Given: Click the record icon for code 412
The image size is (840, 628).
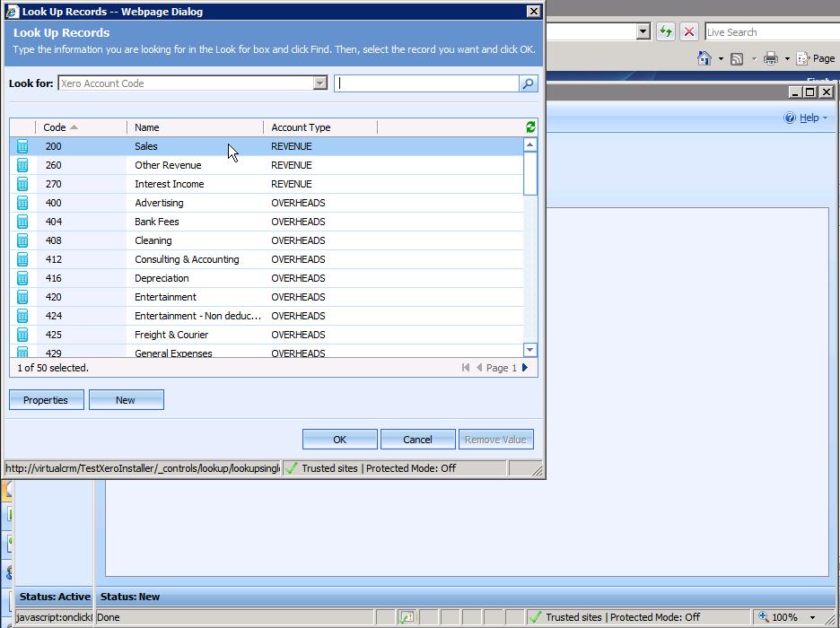Looking at the screenshot, I should pyautogui.click(x=22, y=259).
